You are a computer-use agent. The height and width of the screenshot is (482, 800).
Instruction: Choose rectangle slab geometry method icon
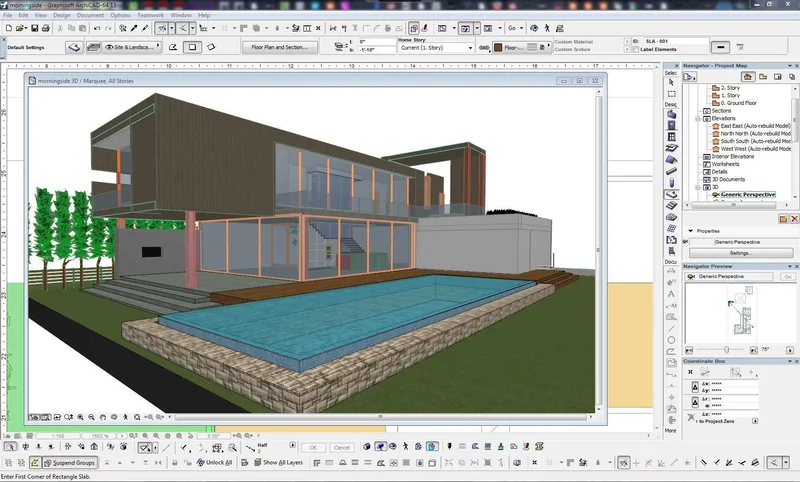tap(192, 47)
